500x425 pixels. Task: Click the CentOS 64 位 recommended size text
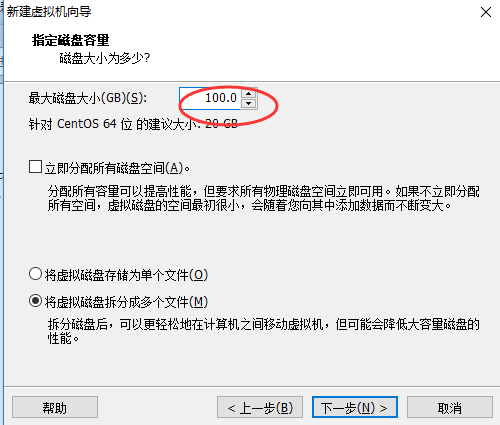[133, 124]
